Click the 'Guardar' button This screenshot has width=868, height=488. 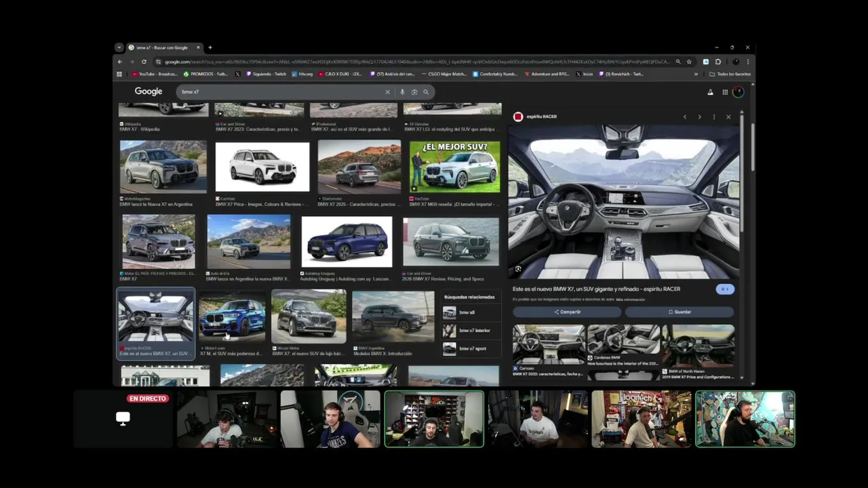pyautogui.click(x=679, y=312)
